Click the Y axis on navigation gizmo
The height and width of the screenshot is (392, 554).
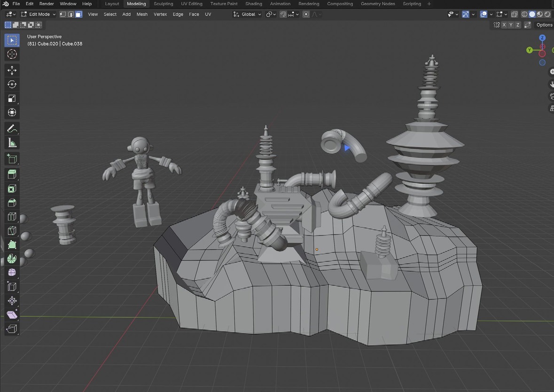(x=529, y=50)
